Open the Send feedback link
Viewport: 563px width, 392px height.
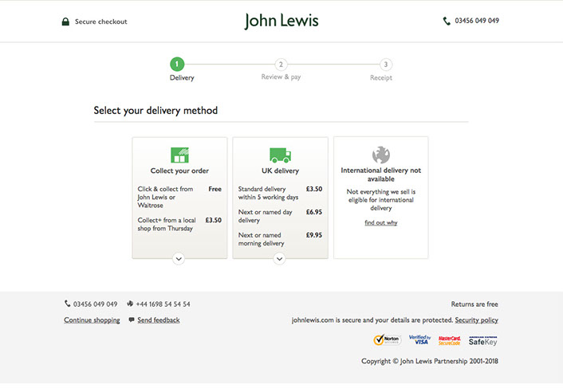[158, 320]
